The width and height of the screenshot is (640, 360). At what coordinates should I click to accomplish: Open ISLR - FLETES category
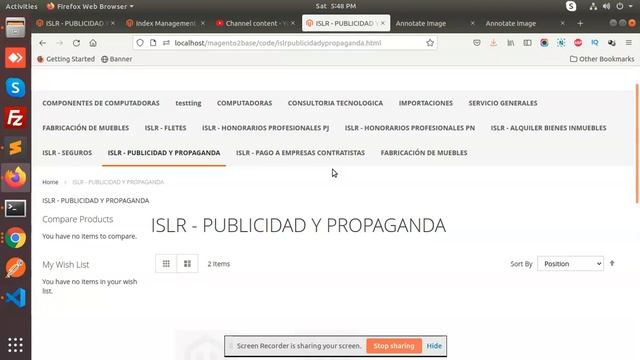(165, 128)
